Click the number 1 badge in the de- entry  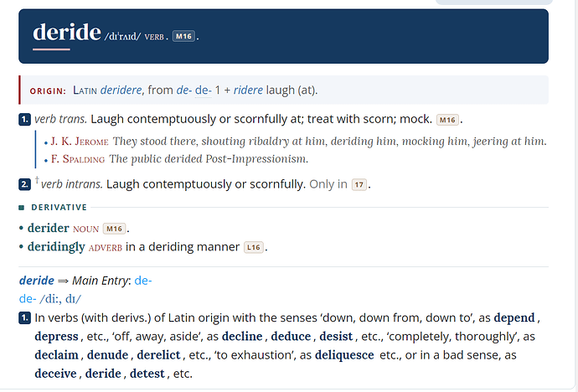tap(24, 317)
